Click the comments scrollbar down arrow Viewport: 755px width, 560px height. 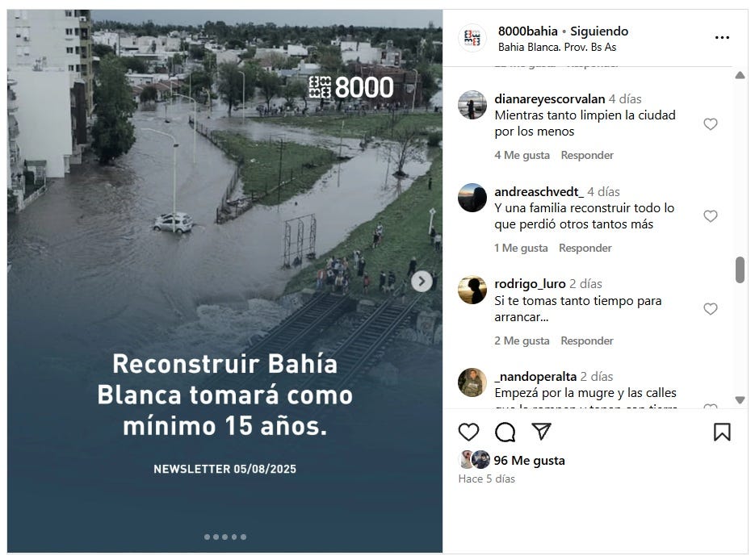click(740, 399)
